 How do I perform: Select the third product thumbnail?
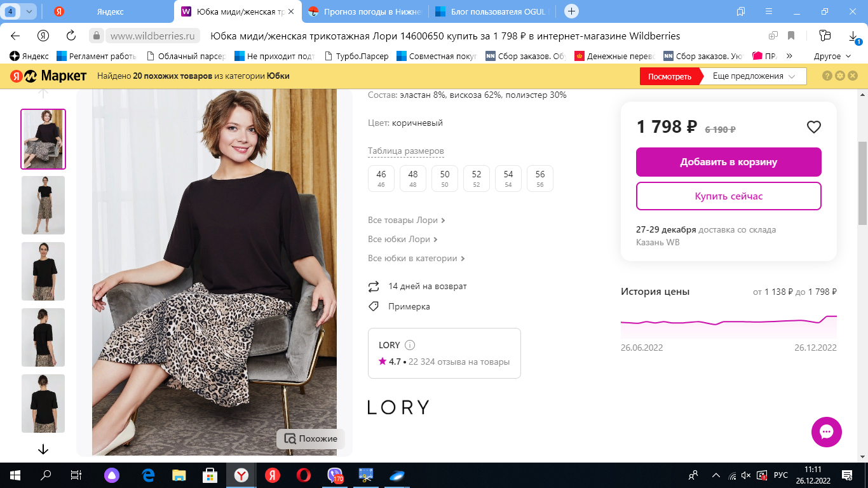point(43,271)
